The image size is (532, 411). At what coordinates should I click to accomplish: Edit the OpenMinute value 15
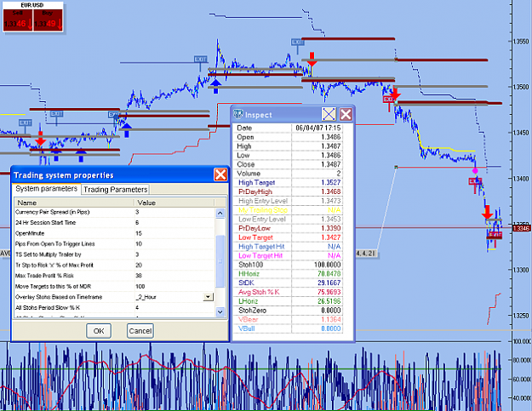(x=174, y=233)
